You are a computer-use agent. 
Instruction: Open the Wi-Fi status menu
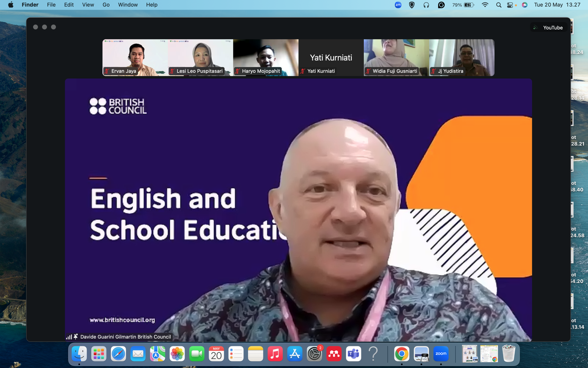(x=485, y=5)
